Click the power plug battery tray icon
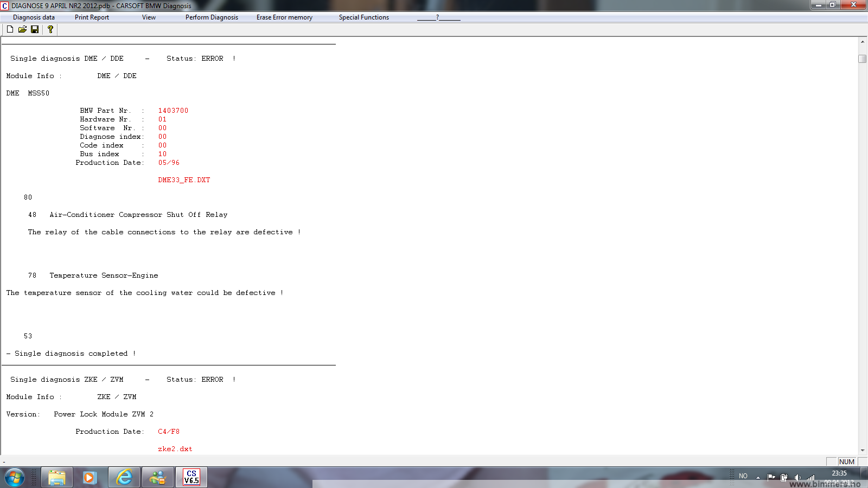The width and height of the screenshot is (868, 488). 784,477
